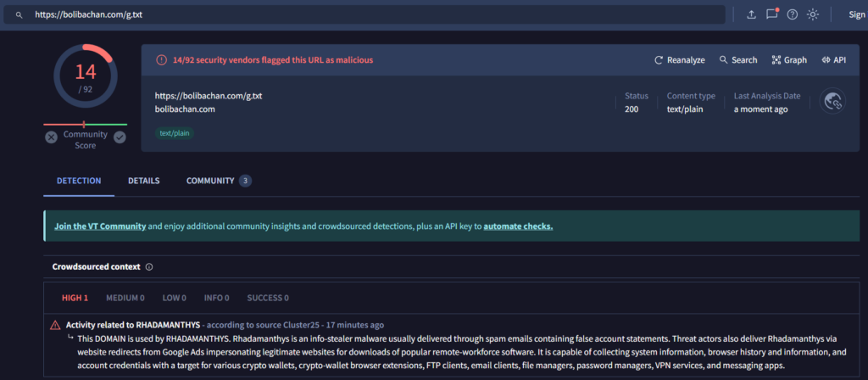This screenshot has width=868, height=380.
Task: Open the notifications speech bubble icon
Action: point(771,14)
